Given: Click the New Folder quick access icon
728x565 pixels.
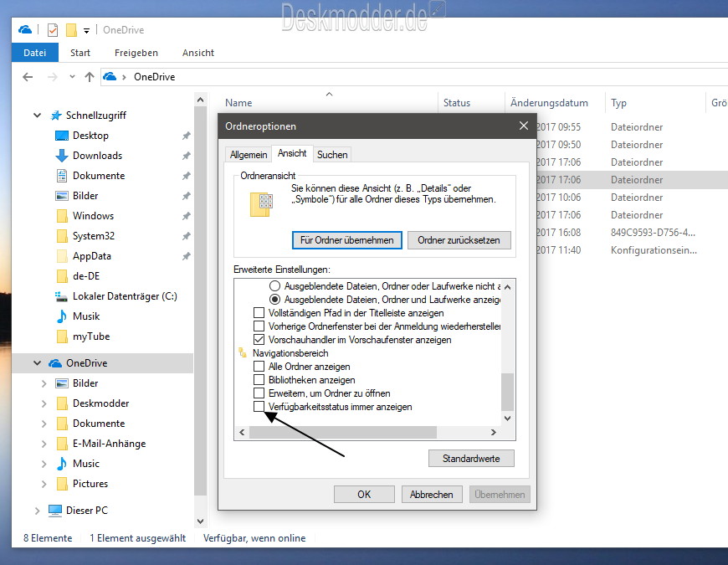Looking at the screenshot, I should pyautogui.click(x=71, y=30).
